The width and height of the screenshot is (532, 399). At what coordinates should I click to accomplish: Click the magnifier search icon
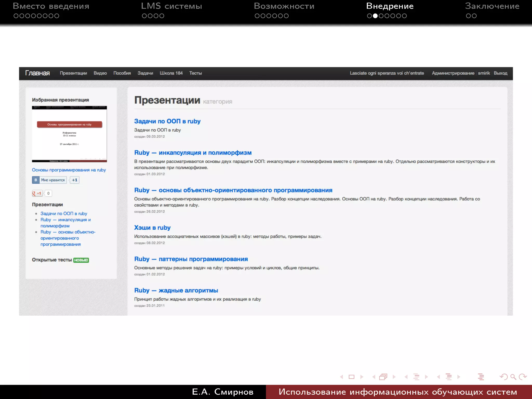tap(513, 377)
